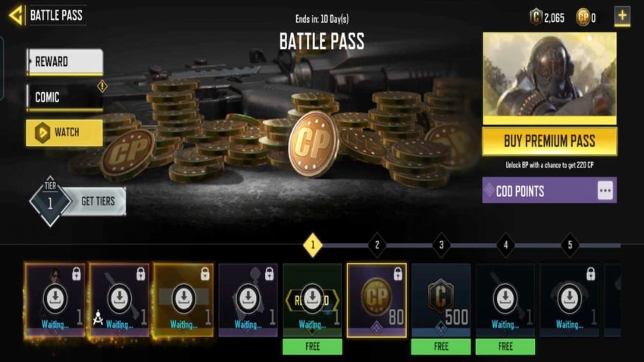
Task: Click the Watch button
Action: point(64,133)
